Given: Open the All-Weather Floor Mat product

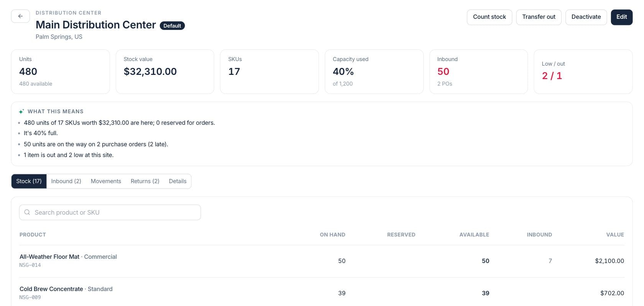Looking at the screenshot, I should coord(49,256).
